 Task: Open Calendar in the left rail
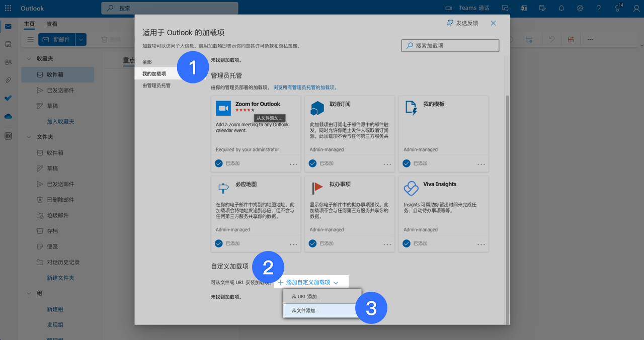pos(8,44)
